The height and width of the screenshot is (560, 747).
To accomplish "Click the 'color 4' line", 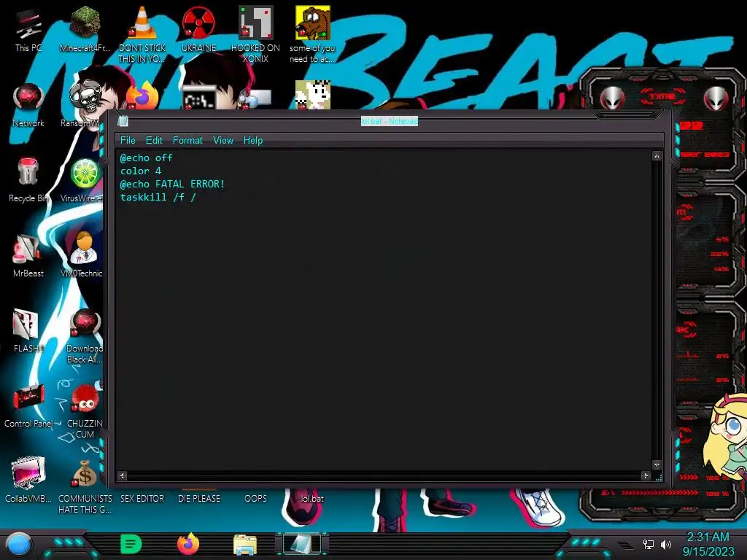I will 141,171.
